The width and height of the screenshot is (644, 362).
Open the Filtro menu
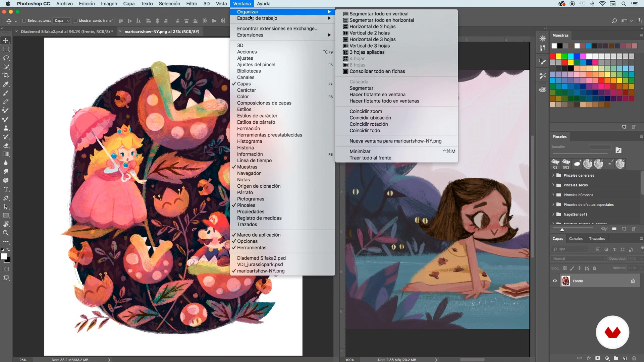[x=192, y=4]
